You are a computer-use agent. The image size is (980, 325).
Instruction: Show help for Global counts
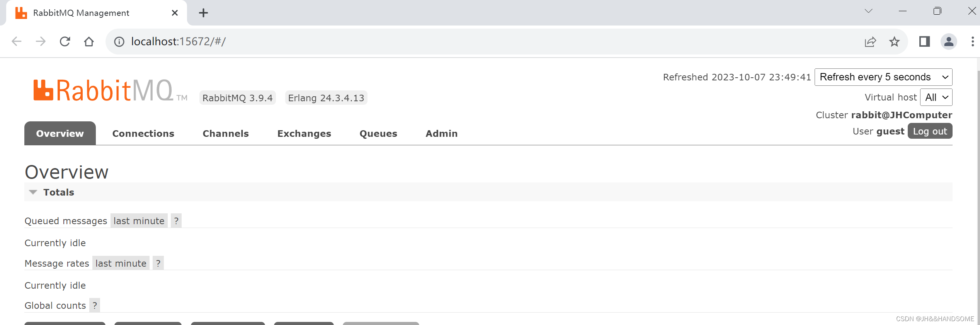coord(95,305)
